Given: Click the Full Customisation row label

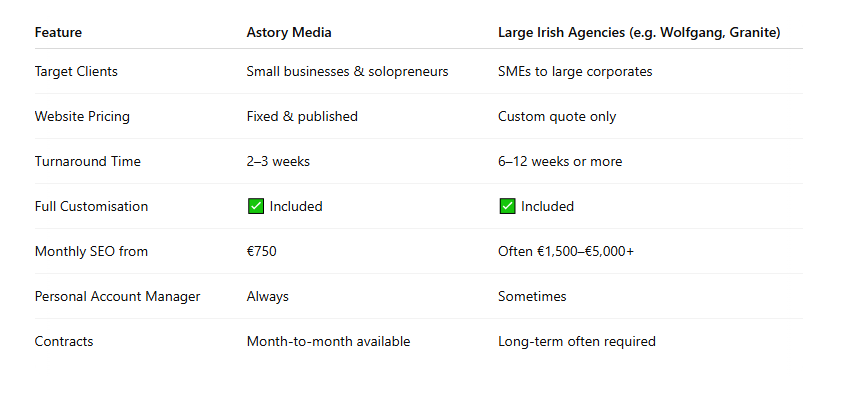Looking at the screenshot, I should pos(91,207).
